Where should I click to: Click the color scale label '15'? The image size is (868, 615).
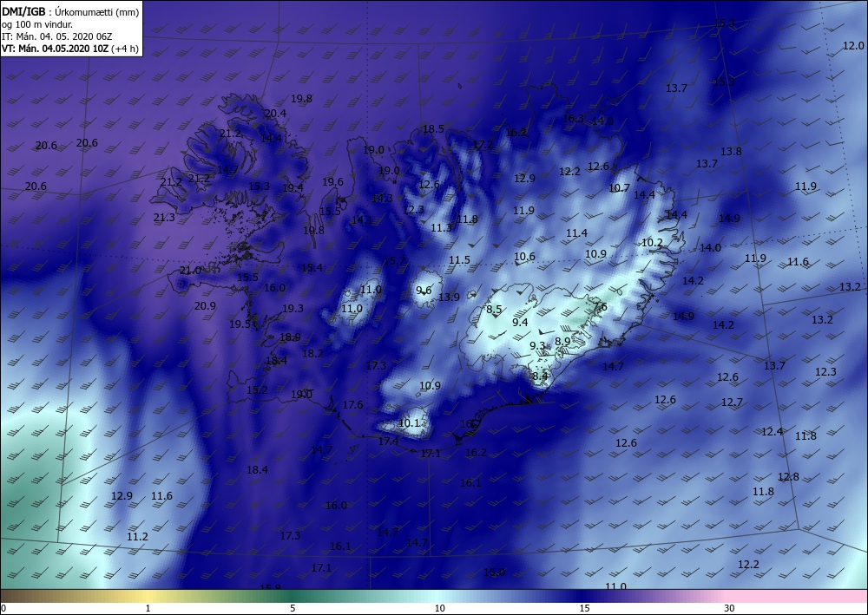click(x=584, y=609)
